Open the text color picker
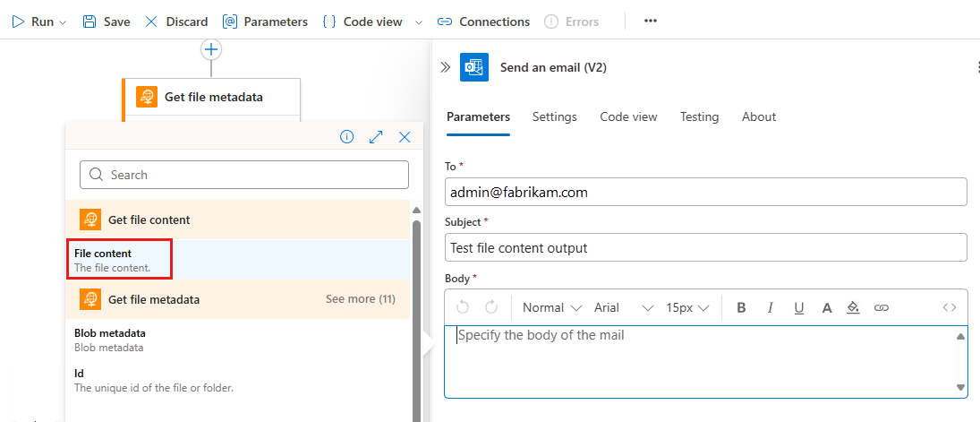 click(x=827, y=307)
